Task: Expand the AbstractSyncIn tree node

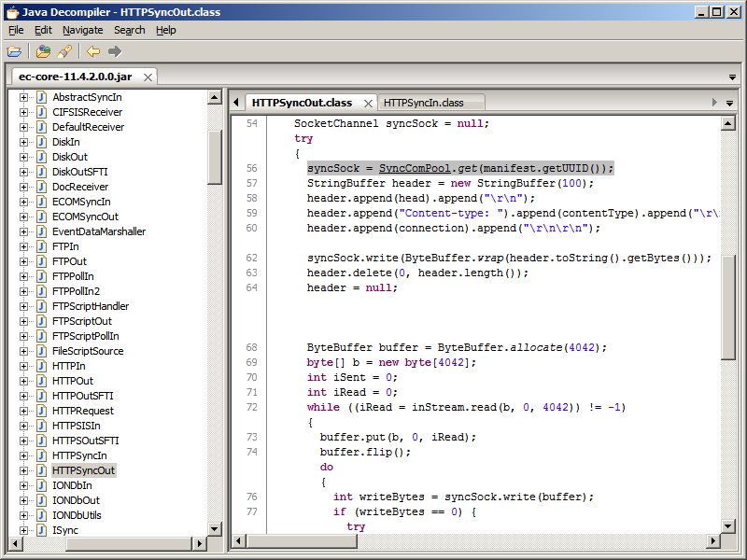Action: pyautogui.click(x=24, y=97)
